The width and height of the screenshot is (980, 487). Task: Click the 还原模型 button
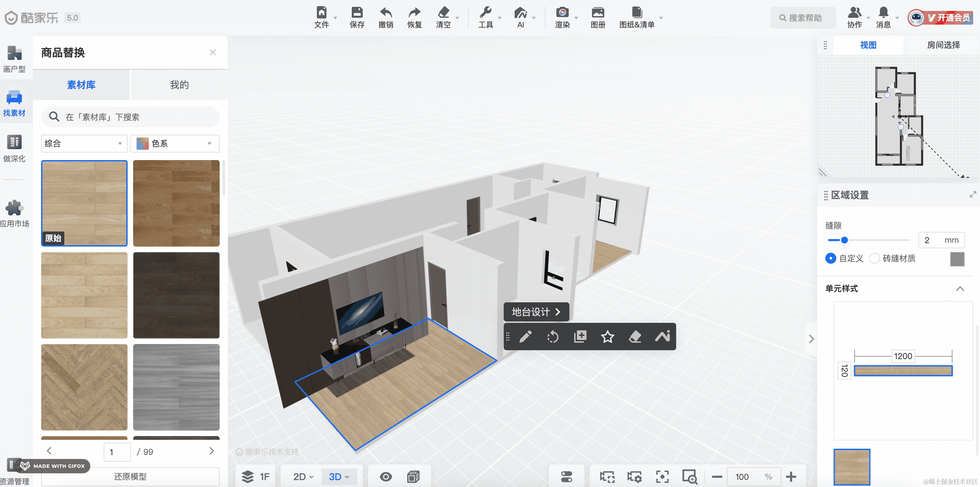tap(130, 477)
